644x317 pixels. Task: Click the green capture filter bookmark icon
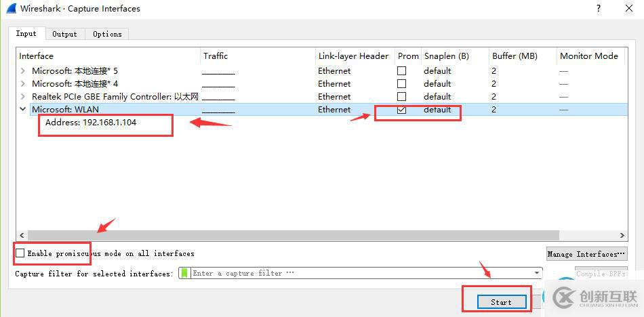point(184,273)
